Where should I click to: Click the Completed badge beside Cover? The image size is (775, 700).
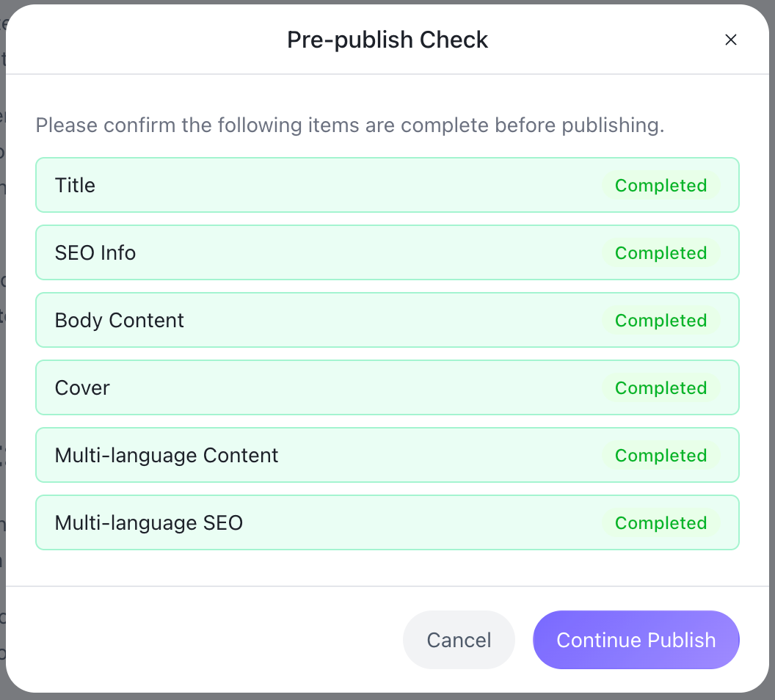tap(661, 387)
